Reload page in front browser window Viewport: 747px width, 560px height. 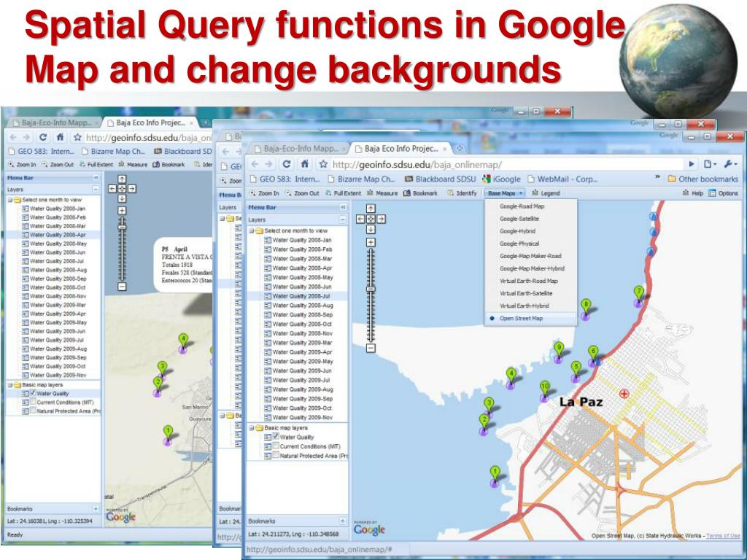286,164
